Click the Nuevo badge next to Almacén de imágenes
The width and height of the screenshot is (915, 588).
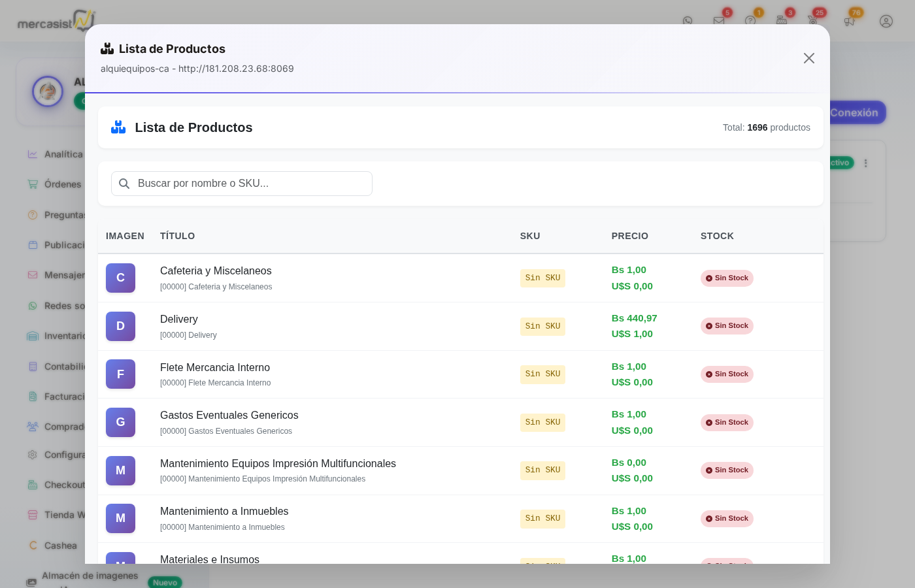165,583
